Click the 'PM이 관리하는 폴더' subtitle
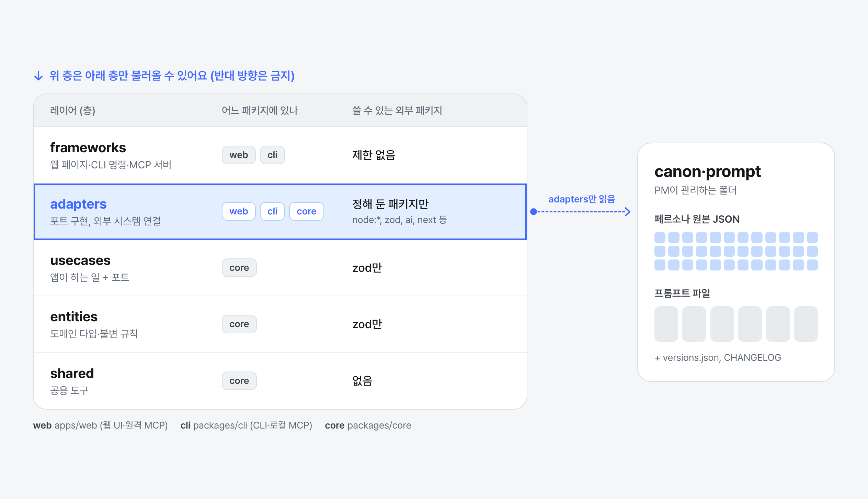 pos(695,190)
